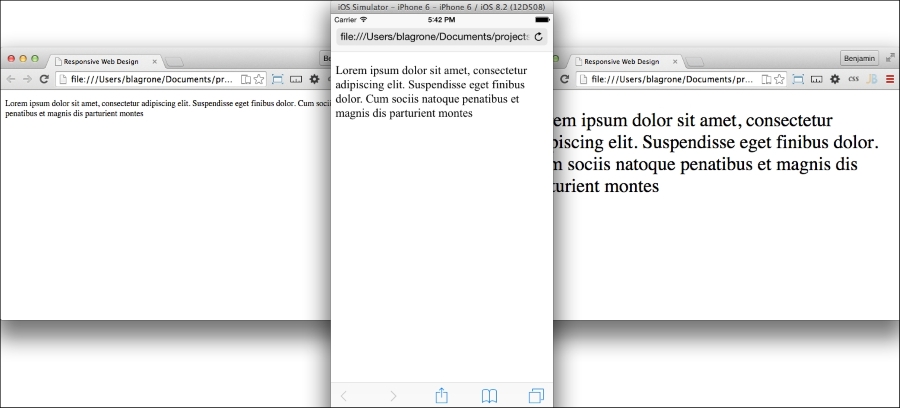Reload the page in the right Chrome window

565,79
